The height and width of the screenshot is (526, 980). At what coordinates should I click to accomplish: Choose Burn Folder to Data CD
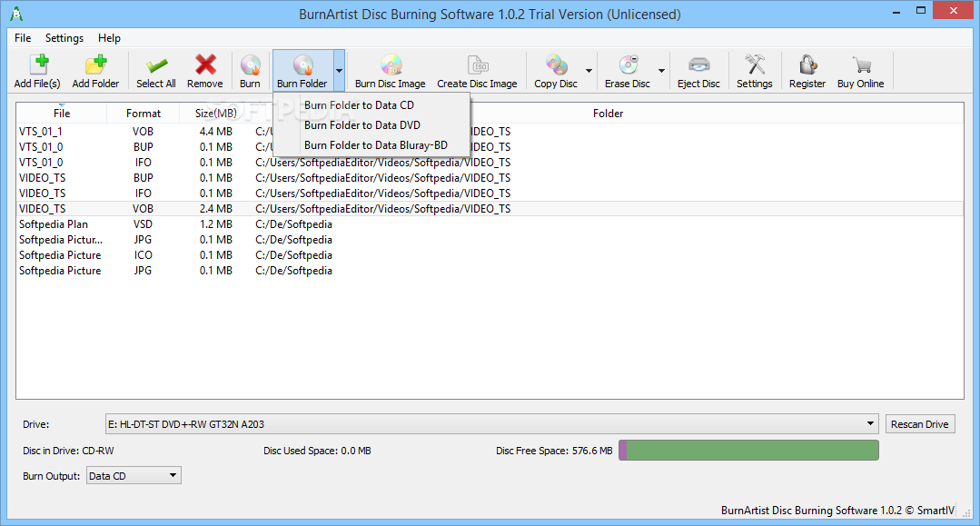(x=371, y=105)
